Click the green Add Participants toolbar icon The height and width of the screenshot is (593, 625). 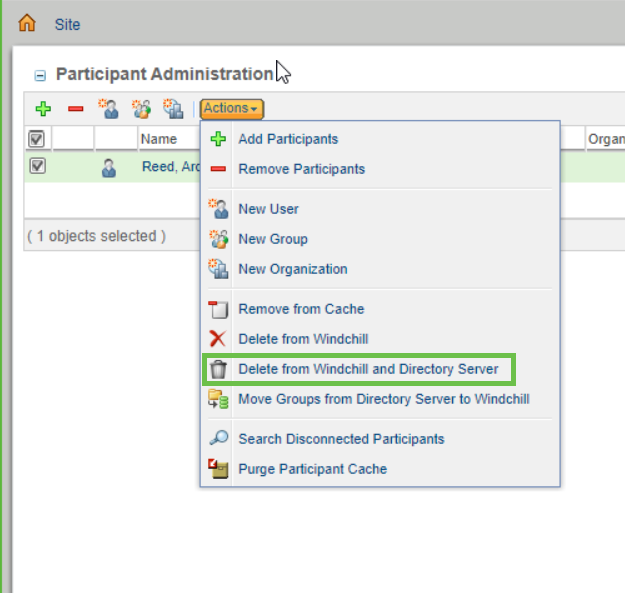click(x=43, y=109)
